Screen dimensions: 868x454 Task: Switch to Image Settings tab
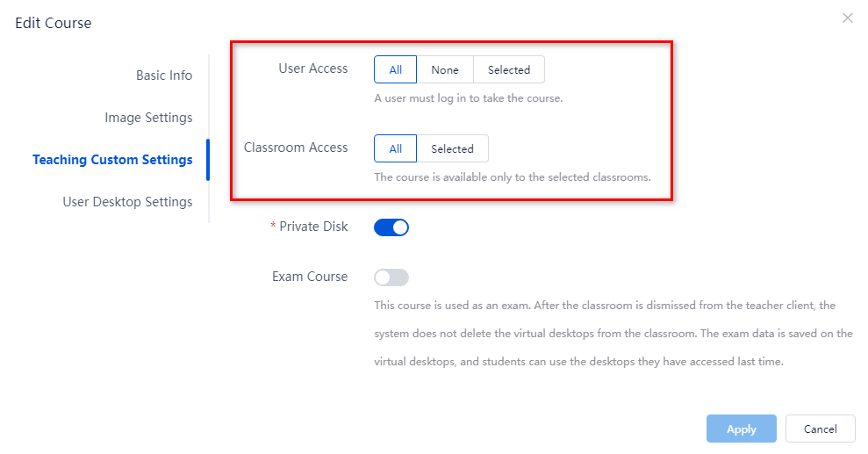click(148, 118)
